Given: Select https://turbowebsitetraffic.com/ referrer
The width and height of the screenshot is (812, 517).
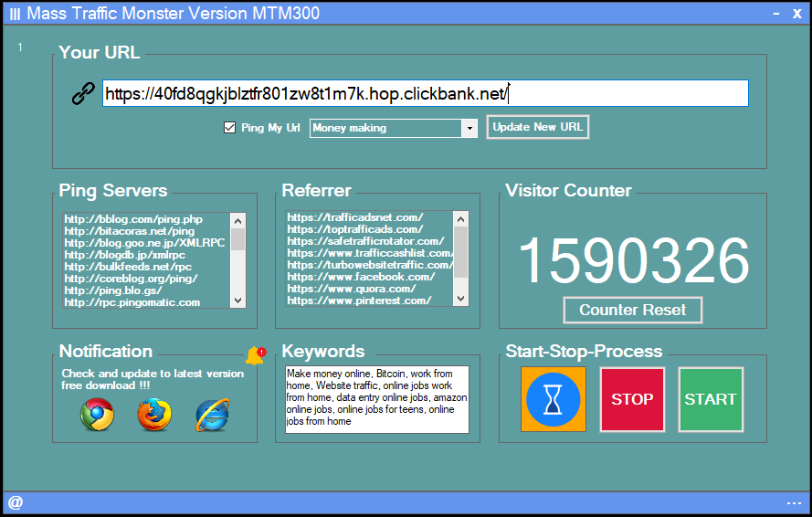Looking at the screenshot, I should [370, 265].
